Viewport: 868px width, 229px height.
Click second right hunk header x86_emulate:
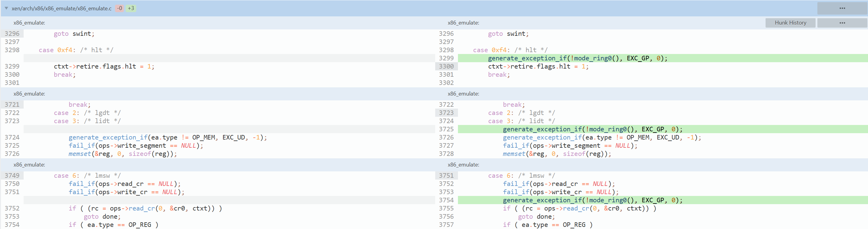click(463, 94)
